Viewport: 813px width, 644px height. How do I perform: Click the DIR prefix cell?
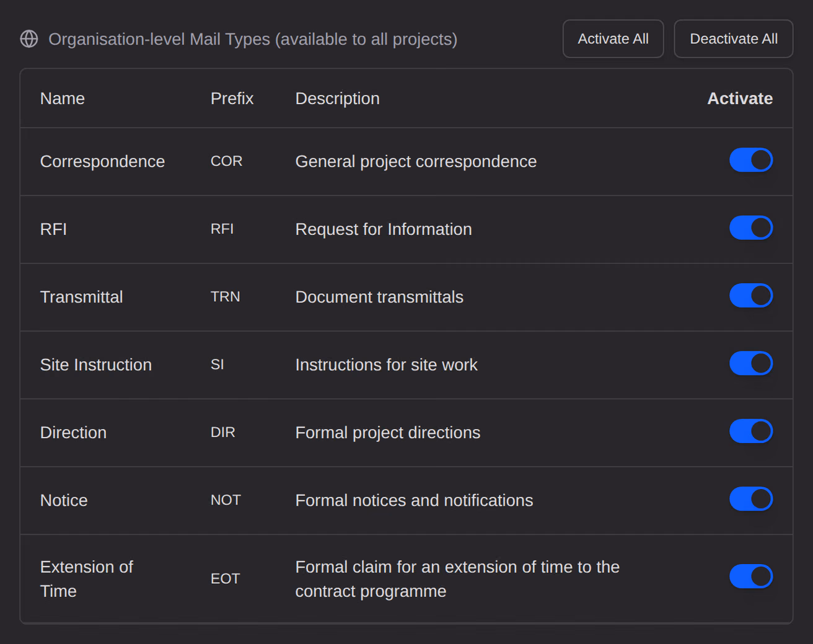pyautogui.click(x=222, y=432)
